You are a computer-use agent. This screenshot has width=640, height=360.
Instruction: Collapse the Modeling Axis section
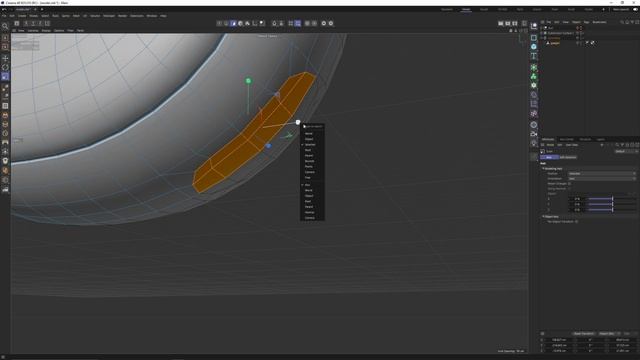pyautogui.click(x=543, y=169)
